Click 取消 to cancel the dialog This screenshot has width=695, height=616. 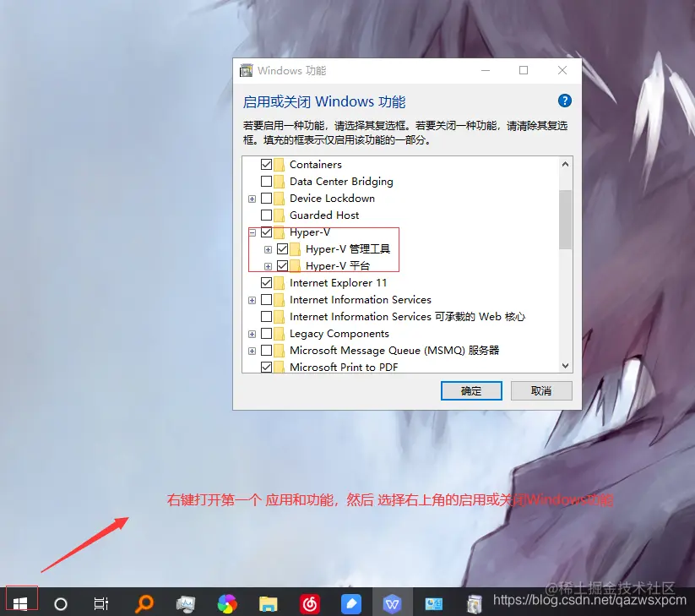[x=541, y=390]
